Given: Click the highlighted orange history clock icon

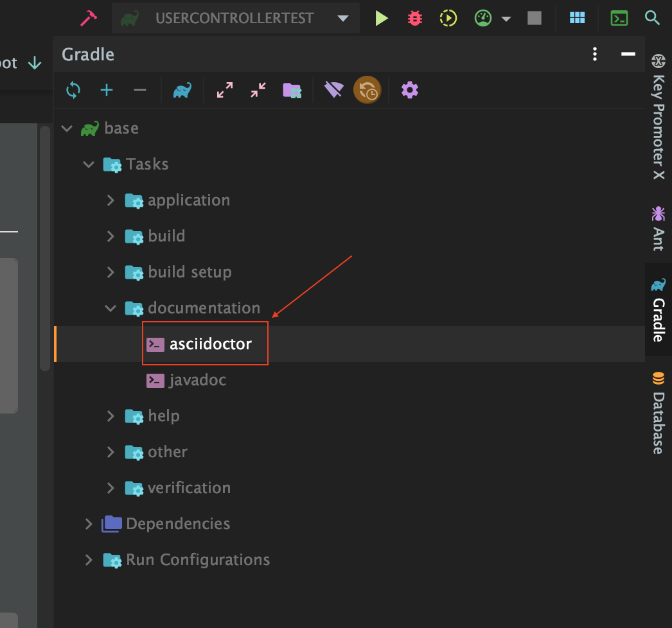Looking at the screenshot, I should [x=367, y=90].
